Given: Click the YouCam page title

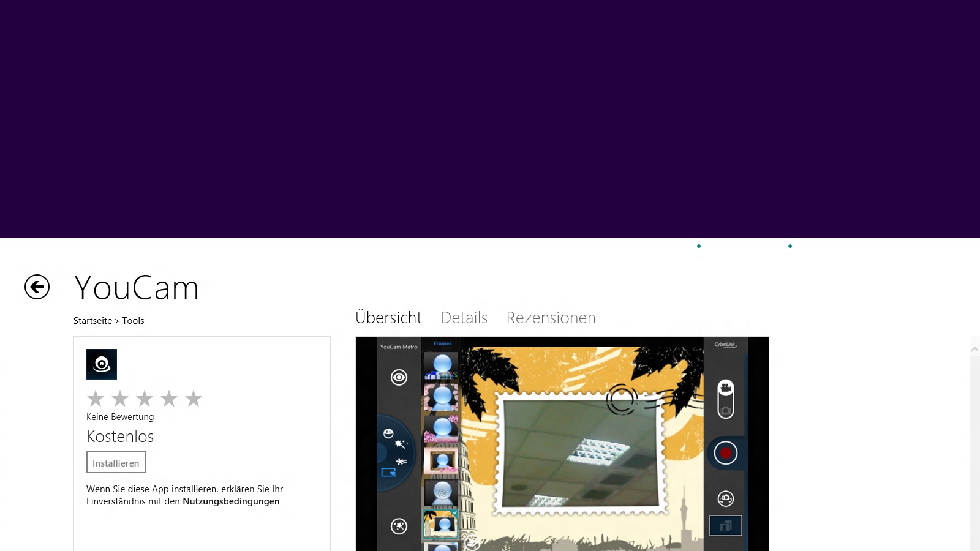Looking at the screenshot, I should (x=137, y=288).
